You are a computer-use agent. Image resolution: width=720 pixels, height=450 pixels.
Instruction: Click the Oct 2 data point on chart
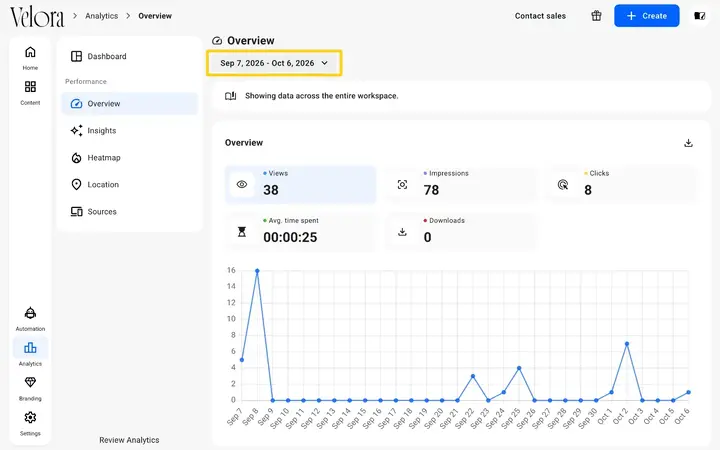click(x=627, y=344)
